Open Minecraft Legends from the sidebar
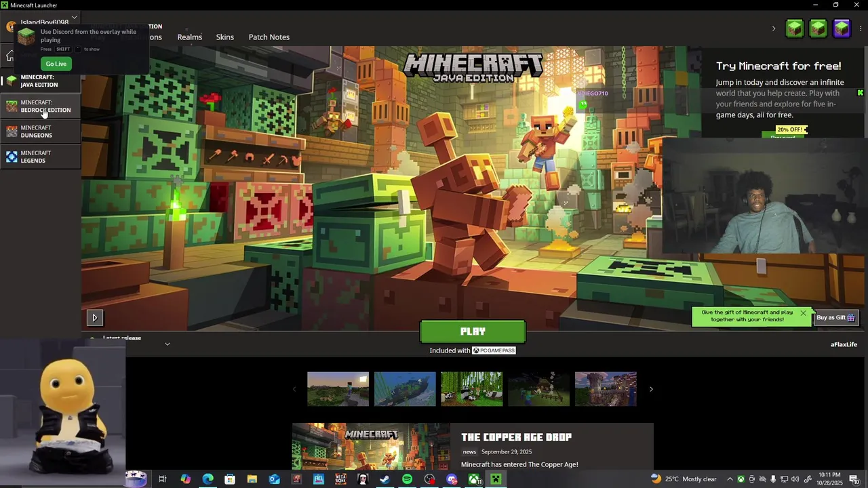The width and height of the screenshot is (868, 488). pyautogui.click(x=41, y=157)
